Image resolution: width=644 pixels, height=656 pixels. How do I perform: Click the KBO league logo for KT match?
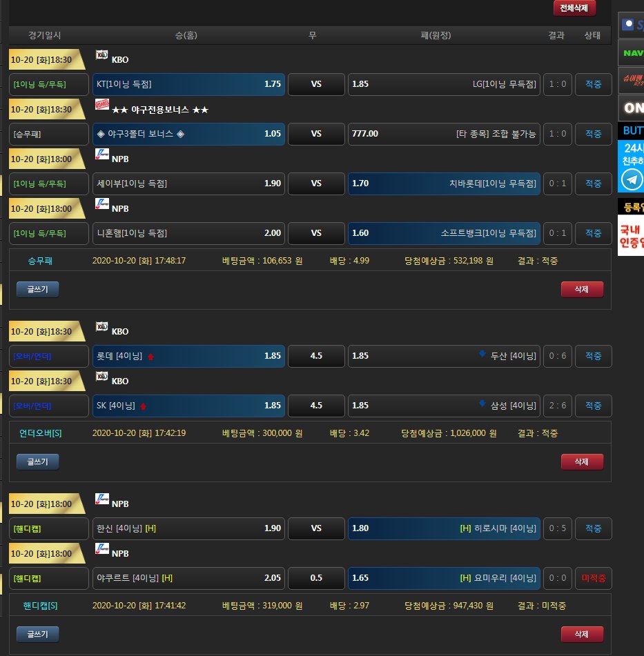101,55
